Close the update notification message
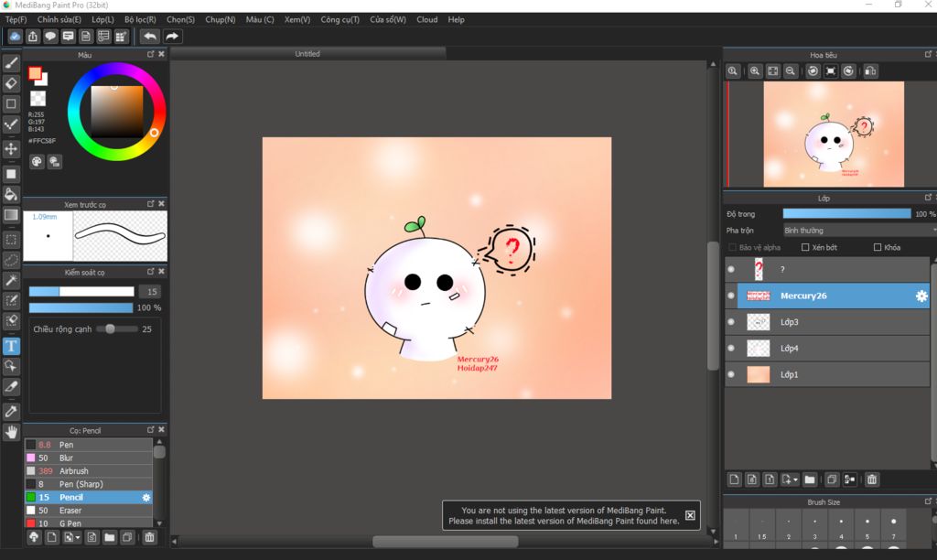This screenshot has height=560, width=937. pos(690,515)
